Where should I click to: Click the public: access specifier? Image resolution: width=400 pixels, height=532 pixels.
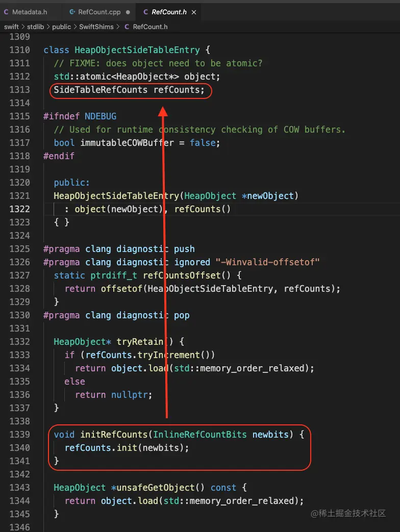pyautogui.click(x=71, y=183)
